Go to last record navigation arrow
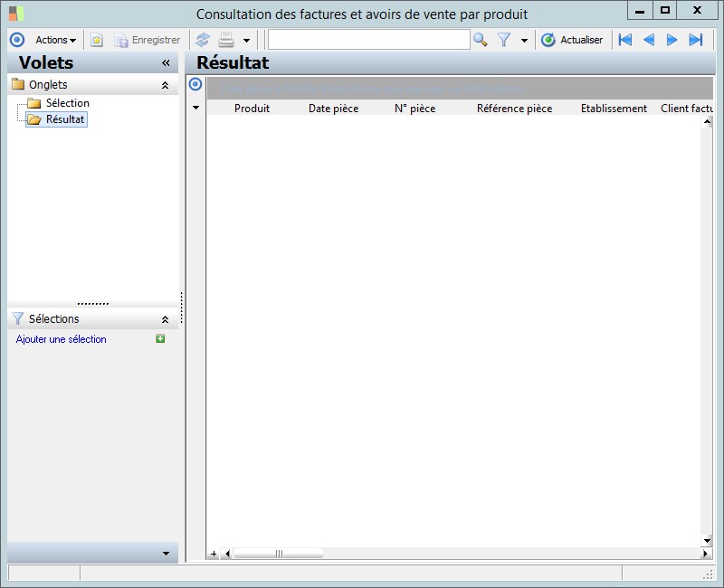This screenshot has height=588, width=724. pos(696,40)
